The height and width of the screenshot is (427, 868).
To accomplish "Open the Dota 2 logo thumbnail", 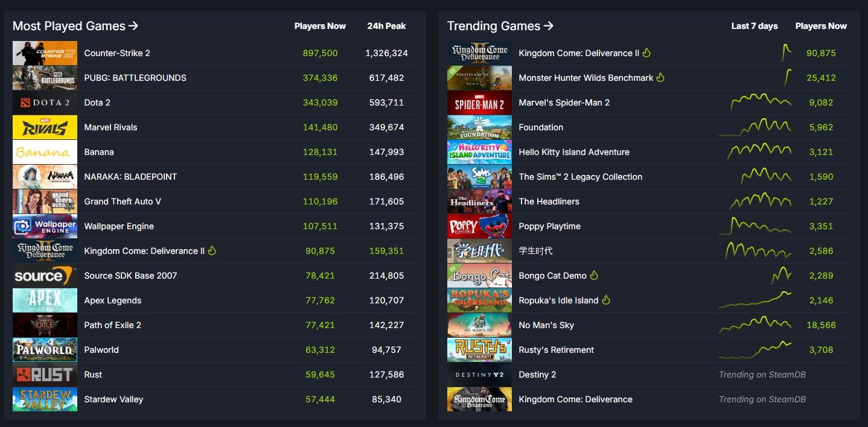I will (45, 103).
